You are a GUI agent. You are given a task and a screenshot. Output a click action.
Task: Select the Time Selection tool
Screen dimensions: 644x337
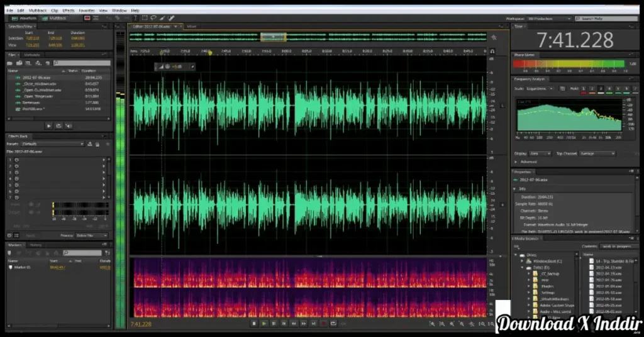(136, 18)
